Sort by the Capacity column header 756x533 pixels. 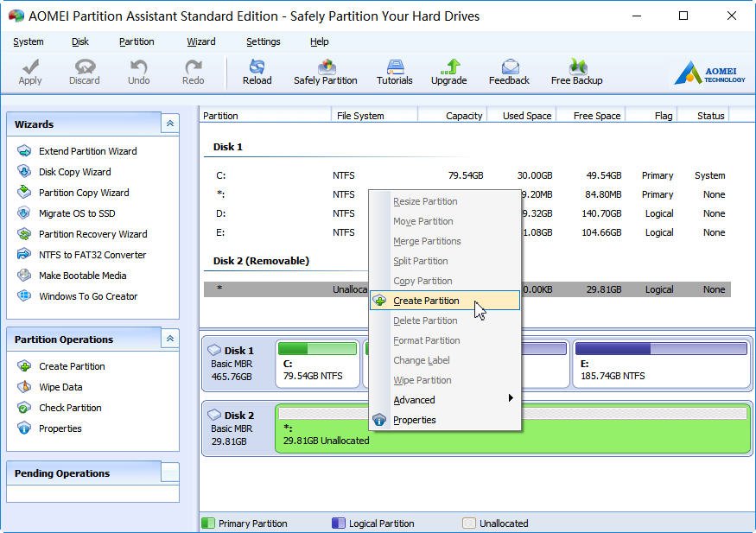pos(453,116)
